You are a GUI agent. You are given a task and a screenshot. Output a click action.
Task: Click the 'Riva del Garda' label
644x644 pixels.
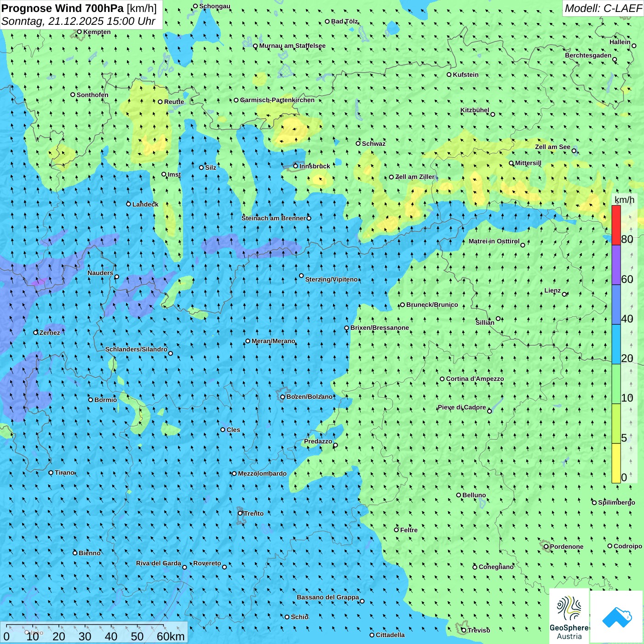tap(159, 563)
